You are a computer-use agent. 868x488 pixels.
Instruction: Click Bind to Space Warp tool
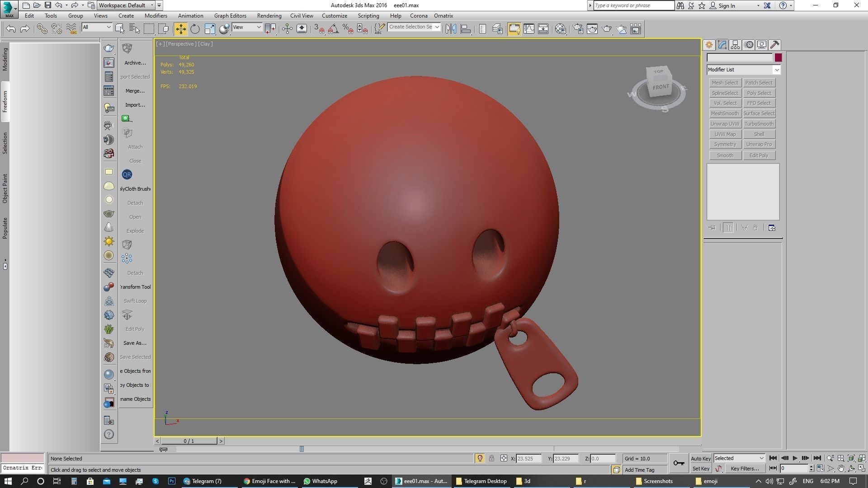tap(71, 29)
